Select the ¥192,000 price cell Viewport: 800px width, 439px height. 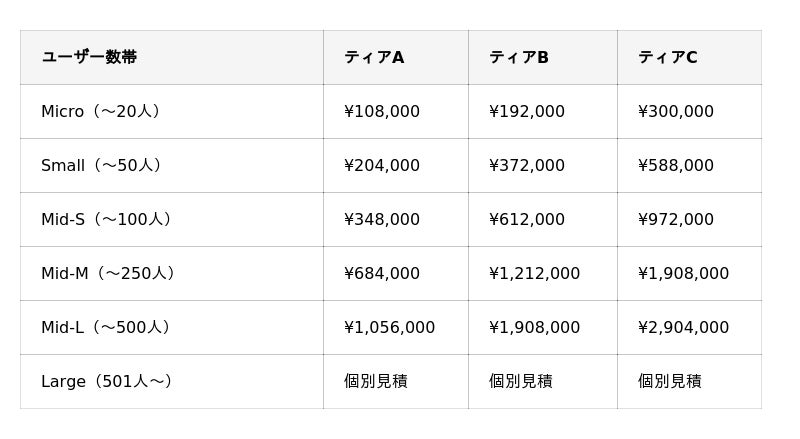click(527, 111)
